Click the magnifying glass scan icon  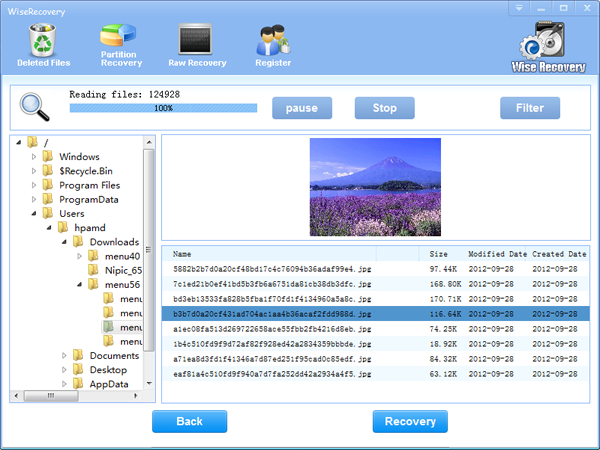(36, 106)
